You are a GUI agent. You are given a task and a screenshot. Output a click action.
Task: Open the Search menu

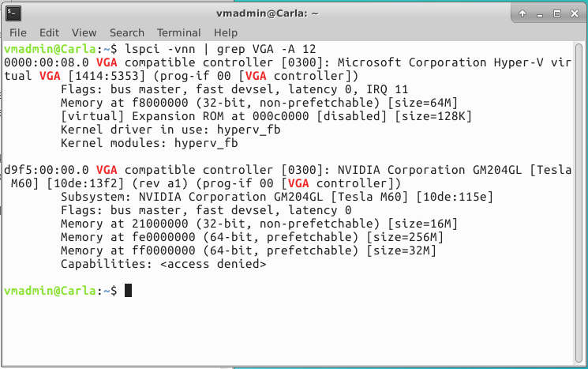coord(127,33)
